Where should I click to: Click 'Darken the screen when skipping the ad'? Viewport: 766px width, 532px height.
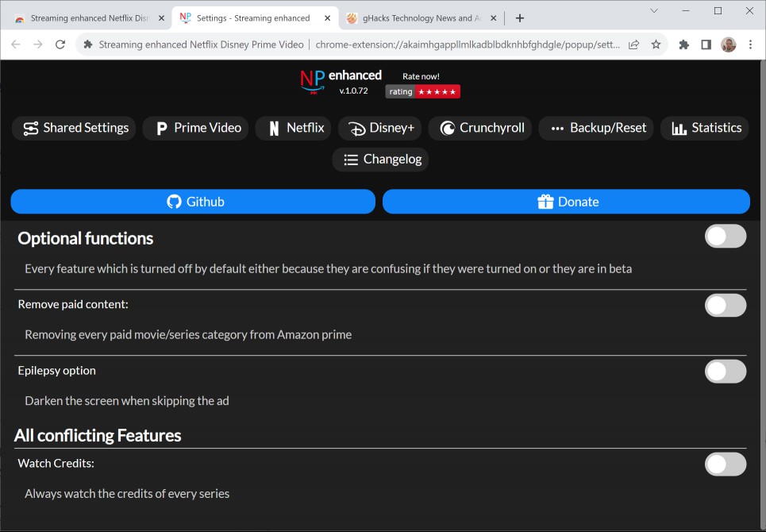click(127, 401)
